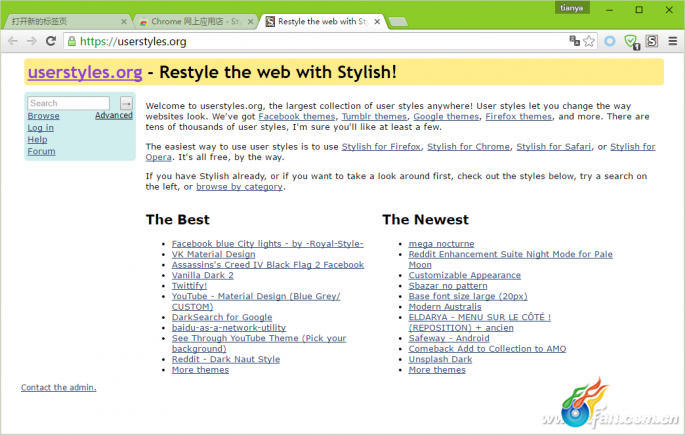Open the Advanced search link
685x435 pixels.
[114, 115]
